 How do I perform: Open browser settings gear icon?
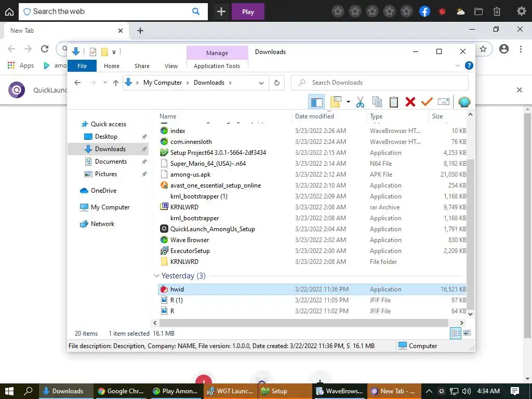click(521, 11)
